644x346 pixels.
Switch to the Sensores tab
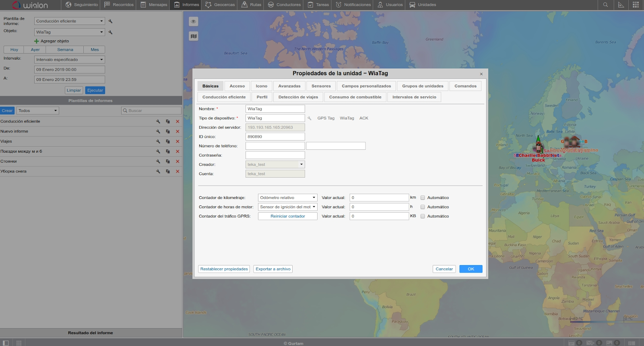coord(321,86)
